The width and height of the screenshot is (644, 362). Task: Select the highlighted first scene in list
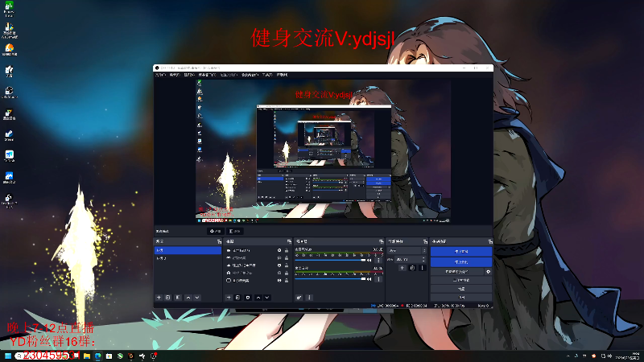click(x=188, y=250)
